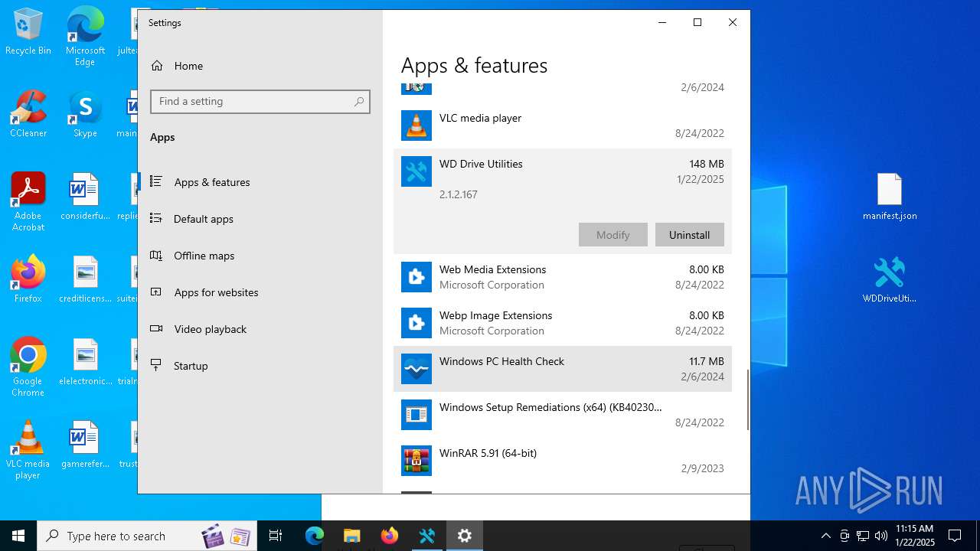
Task: Open File Explorer from taskbar
Action: (x=351, y=536)
